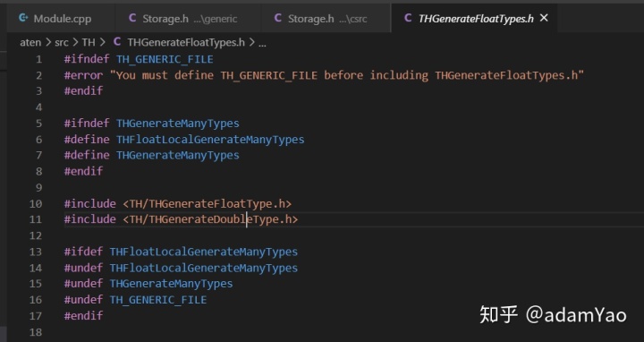Click the #error directive on line 2

click(83, 75)
